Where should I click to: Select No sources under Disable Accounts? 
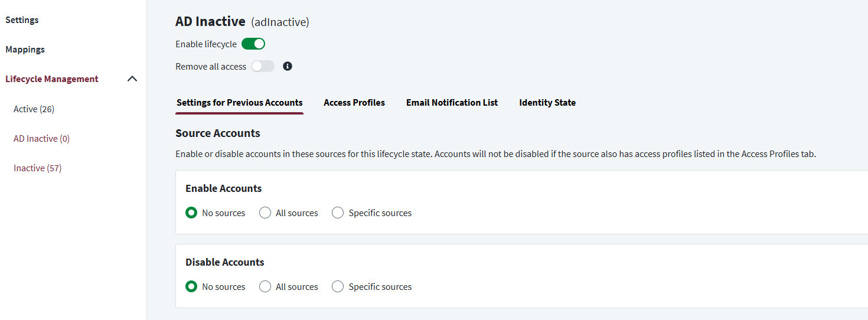pyautogui.click(x=191, y=286)
